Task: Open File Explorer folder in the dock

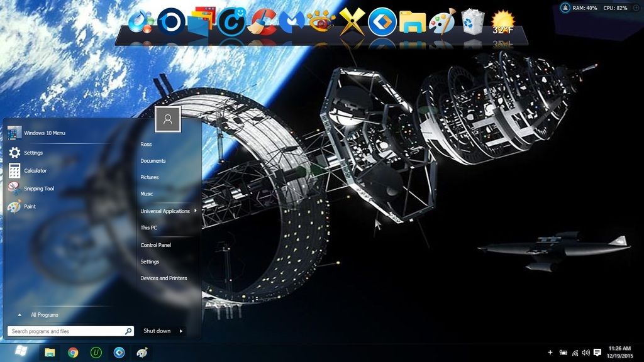Action: click(x=413, y=21)
